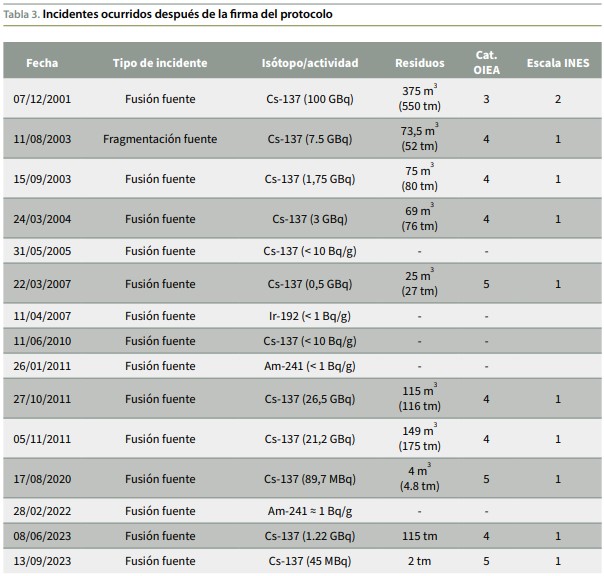Select the 'Fragmentación fuente' incident cell
604x576 pixels.
pyautogui.click(x=160, y=139)
